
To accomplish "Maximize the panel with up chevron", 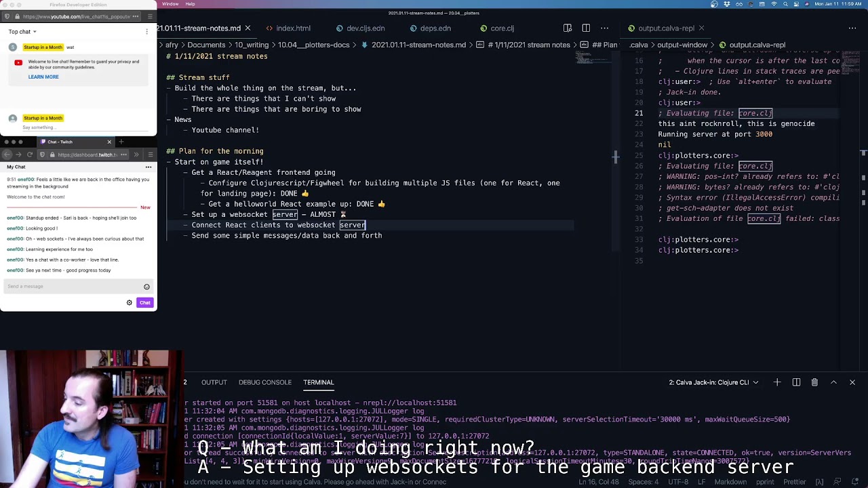I will click(x=833, y=382).
